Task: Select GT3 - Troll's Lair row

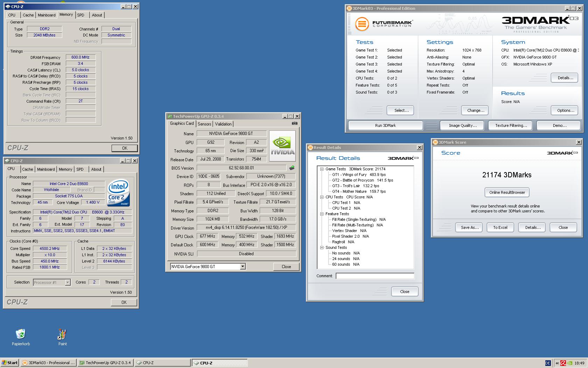Action: click(x=355, y=186)
